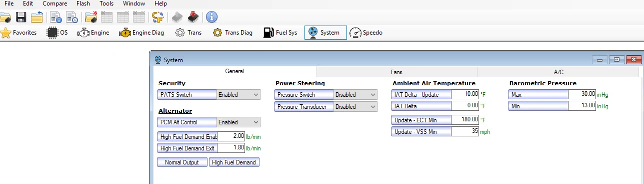Click the second compare table grid icon
Viewport: 644px width, 184px height.
(123, 18)
